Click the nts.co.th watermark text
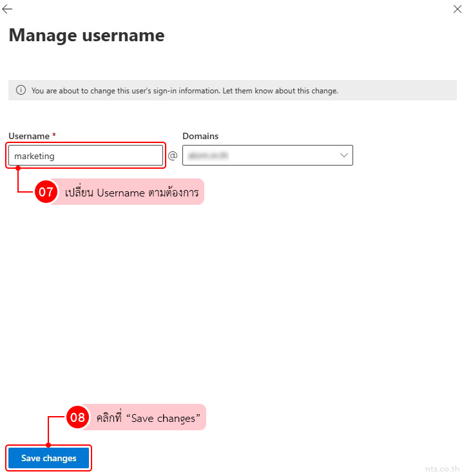Image resolution: width=464 pixels, height=476 pixels. (442, 470)
